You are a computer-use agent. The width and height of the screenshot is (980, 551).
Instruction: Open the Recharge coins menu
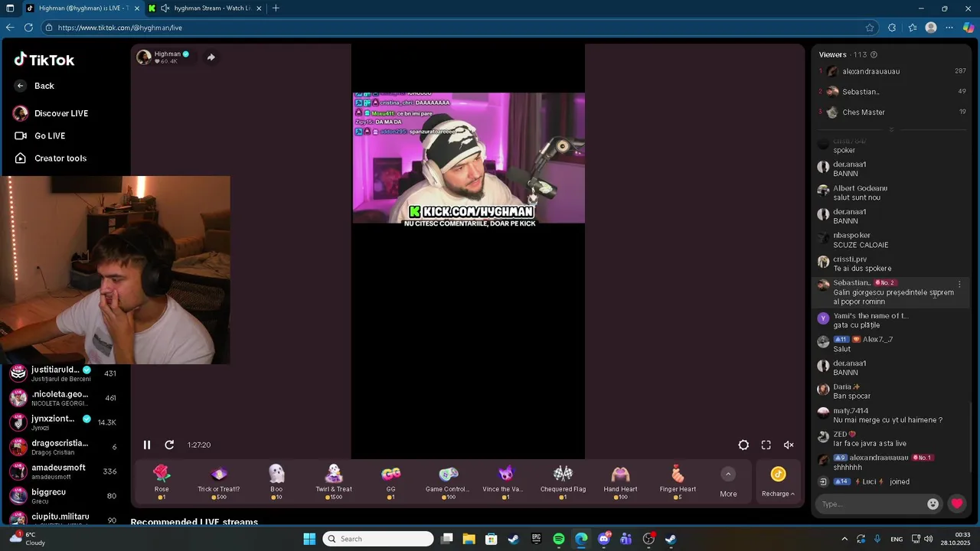pyautogui.click(x=778, y=482)
